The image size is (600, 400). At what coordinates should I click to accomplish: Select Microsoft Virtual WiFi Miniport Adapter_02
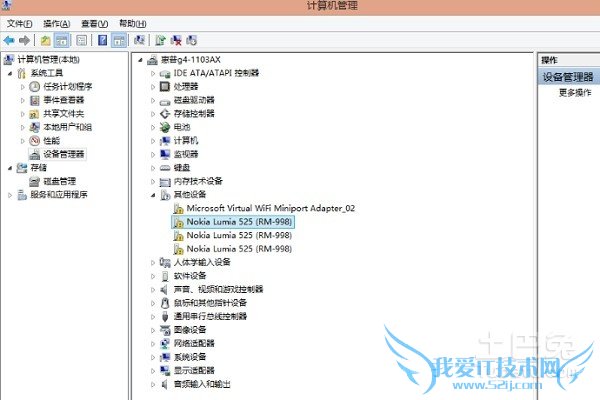coord(271,208)
